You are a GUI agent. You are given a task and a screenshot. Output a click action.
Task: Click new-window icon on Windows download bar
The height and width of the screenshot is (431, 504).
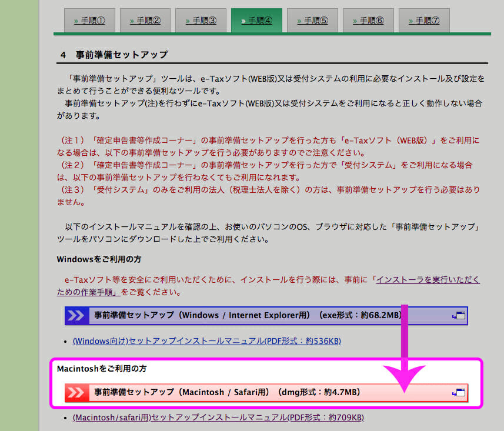[459, 316]
